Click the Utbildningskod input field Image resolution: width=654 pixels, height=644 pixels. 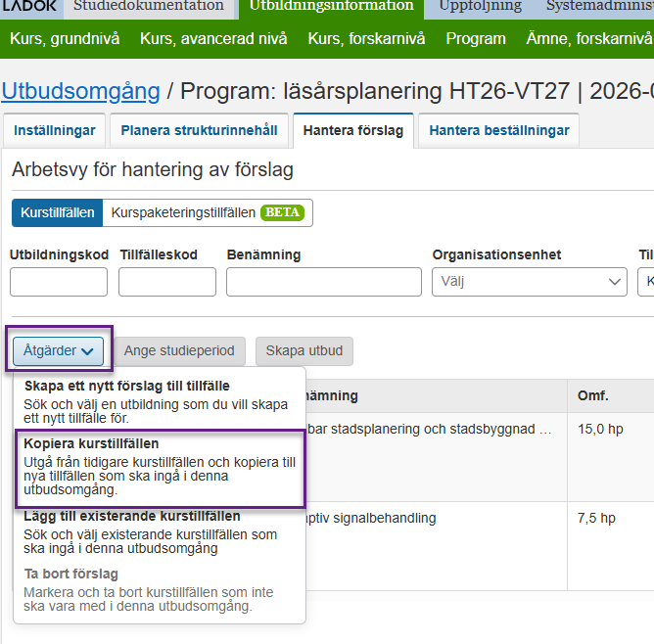point(59,282)
